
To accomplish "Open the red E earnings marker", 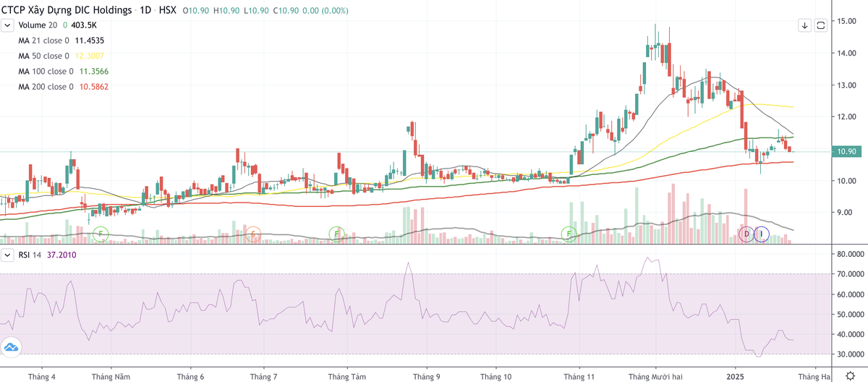I will [253, 234].
